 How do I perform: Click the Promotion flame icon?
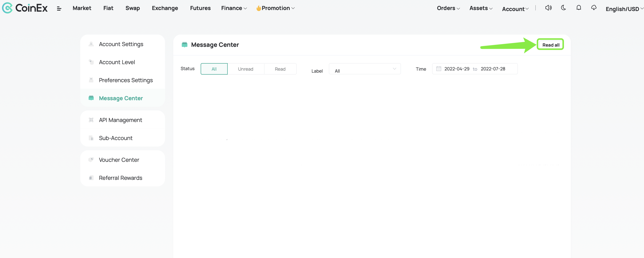click(259, 8)
